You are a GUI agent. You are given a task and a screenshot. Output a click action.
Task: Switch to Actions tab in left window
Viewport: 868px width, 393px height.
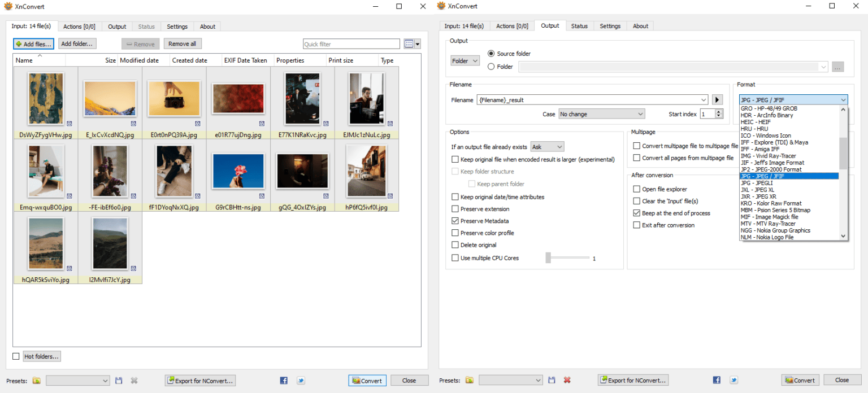point(79,27)
